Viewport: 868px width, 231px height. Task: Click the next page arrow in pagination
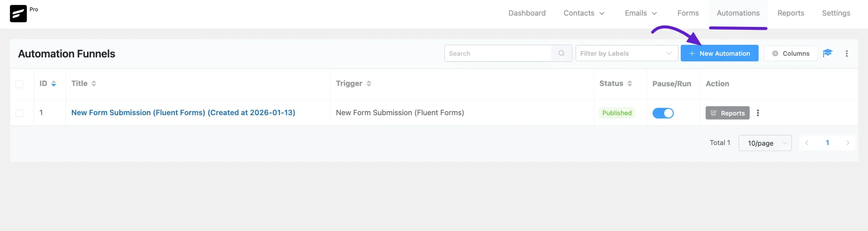[x=848, y=143]
